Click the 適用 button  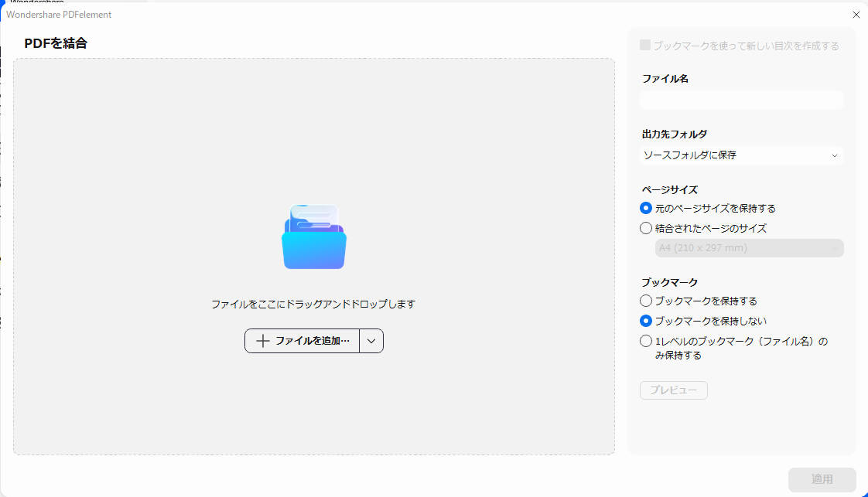tap(822, 479)
